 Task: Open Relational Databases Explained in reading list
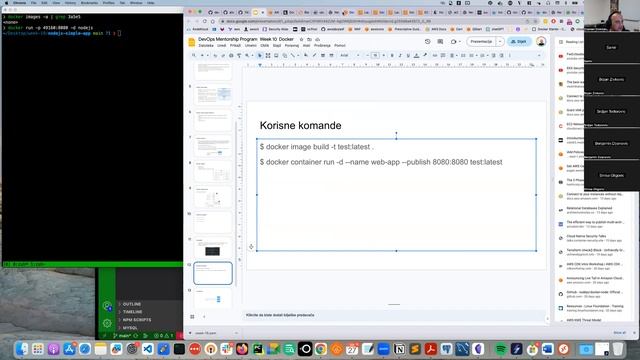[x=592, y=210]
